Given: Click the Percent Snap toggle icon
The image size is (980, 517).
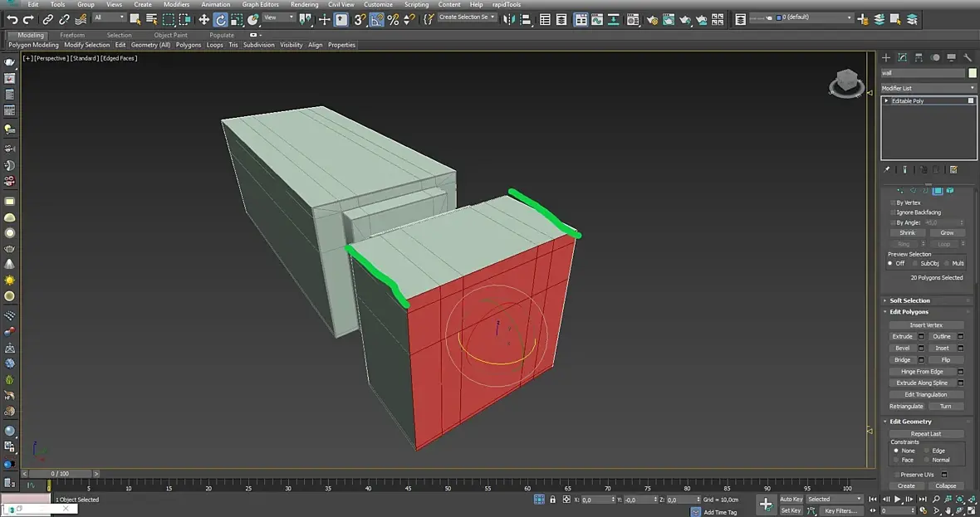Looking at the screenshot, I should pyautogui.click(x=392, y=19).
